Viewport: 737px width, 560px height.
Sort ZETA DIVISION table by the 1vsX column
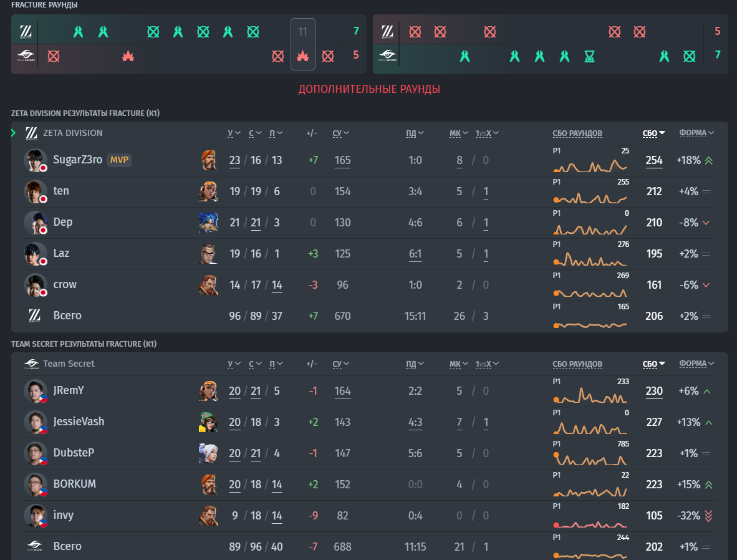coord(487,133)
